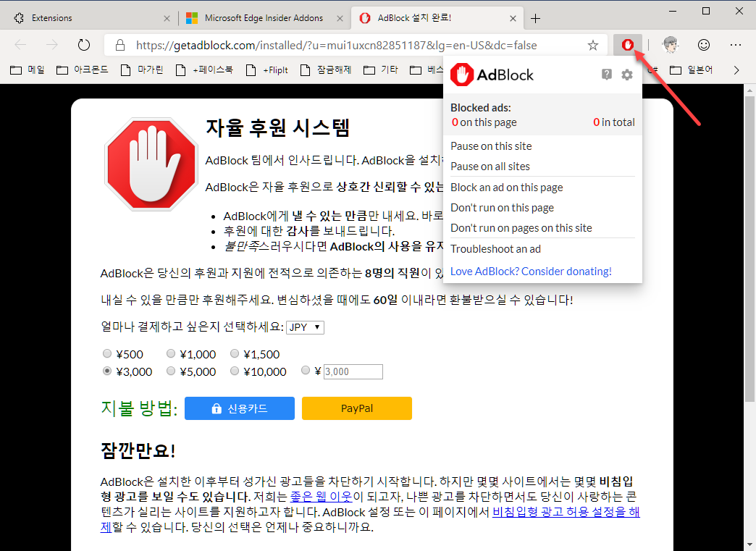
Task: Select the custom amount radio button
Action: click(x=305, y=370)
